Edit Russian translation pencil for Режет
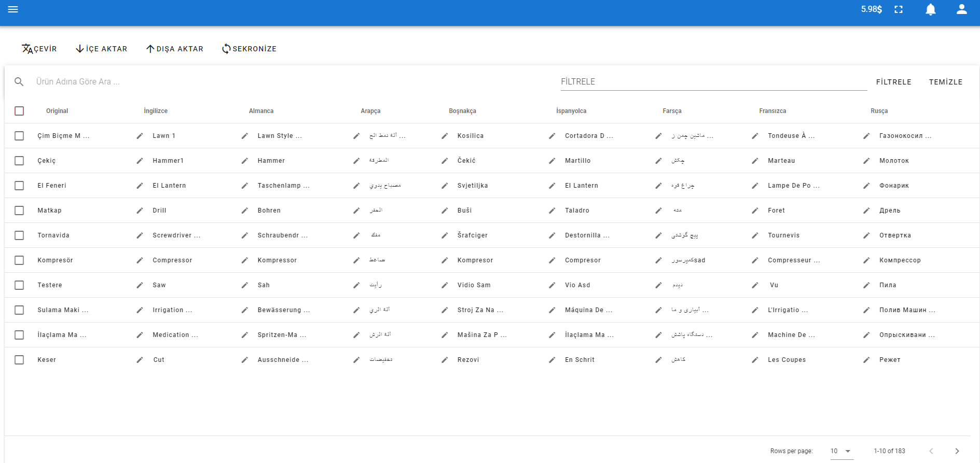The width and height of the screenshot is (980, 463). [x=866, y=360]
